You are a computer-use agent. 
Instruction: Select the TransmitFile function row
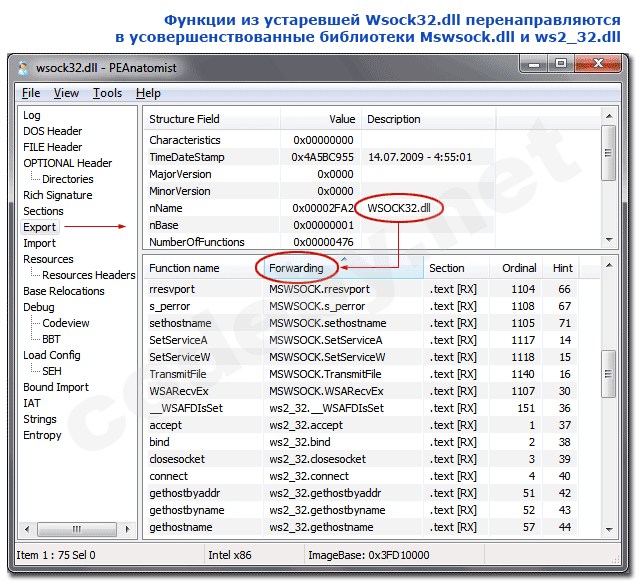pyautogui.click(x=180, y=373)
